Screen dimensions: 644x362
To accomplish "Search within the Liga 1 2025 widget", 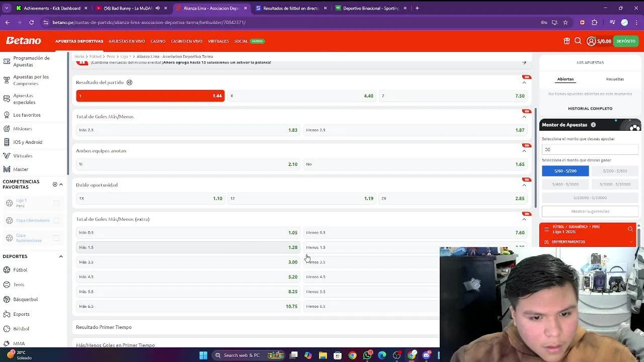I will pos(630,229).
